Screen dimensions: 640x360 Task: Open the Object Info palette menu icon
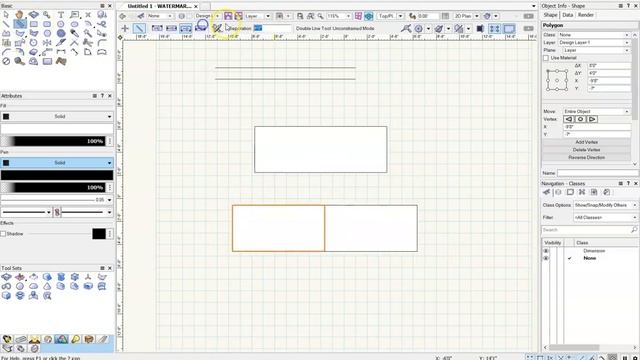click(620, 6)
